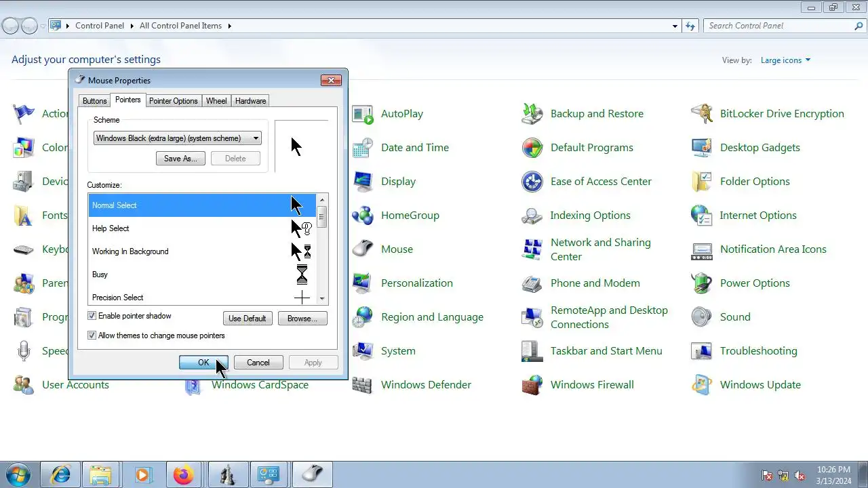Open the Default Programs icon
The height and width of the screenshot is (488, 868).
click(x=532, y=148)
